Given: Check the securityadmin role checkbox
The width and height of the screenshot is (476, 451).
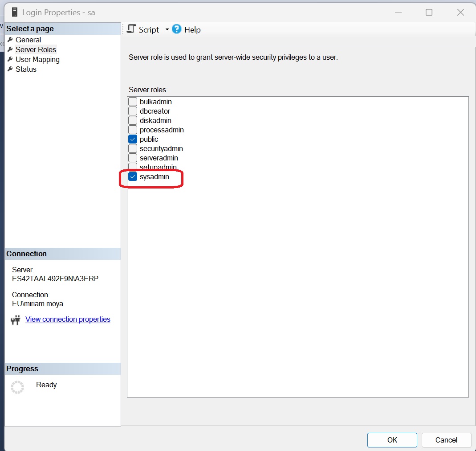Looking at the screenshot, I should tap(133, 148).
